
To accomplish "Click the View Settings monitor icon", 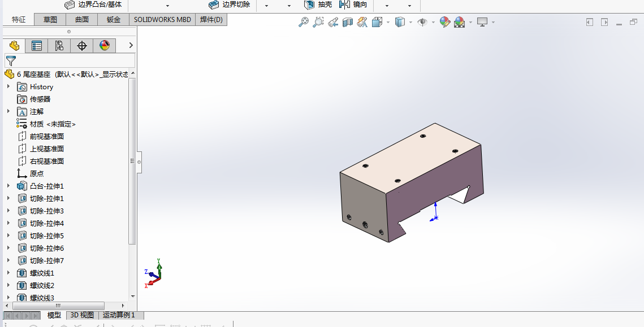I will (x=482, y=22).
